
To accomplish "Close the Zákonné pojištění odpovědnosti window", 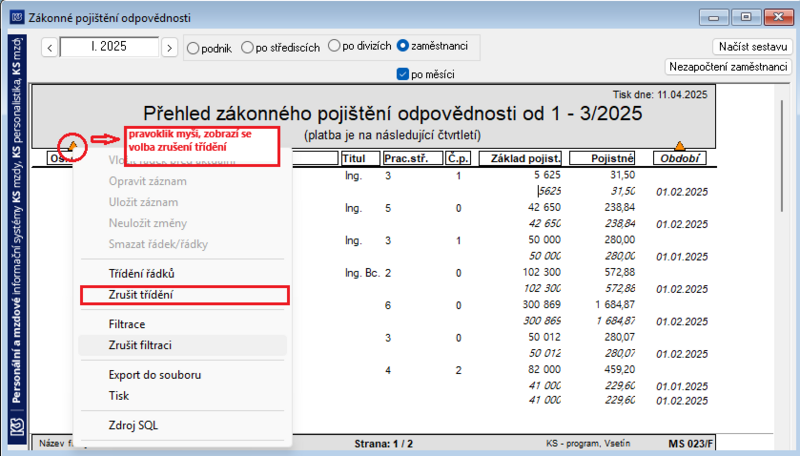I will pyautogui.click(x=779, y=17).
